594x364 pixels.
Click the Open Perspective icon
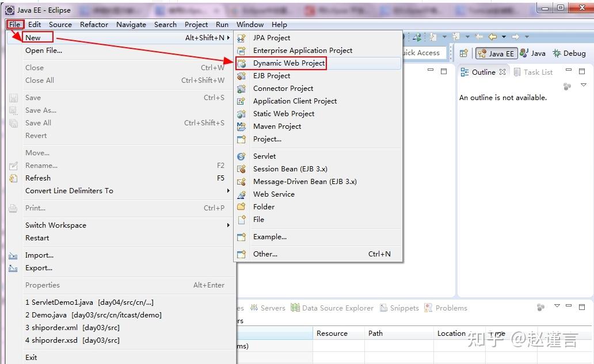pyautogui.click(x=464, y=53)
